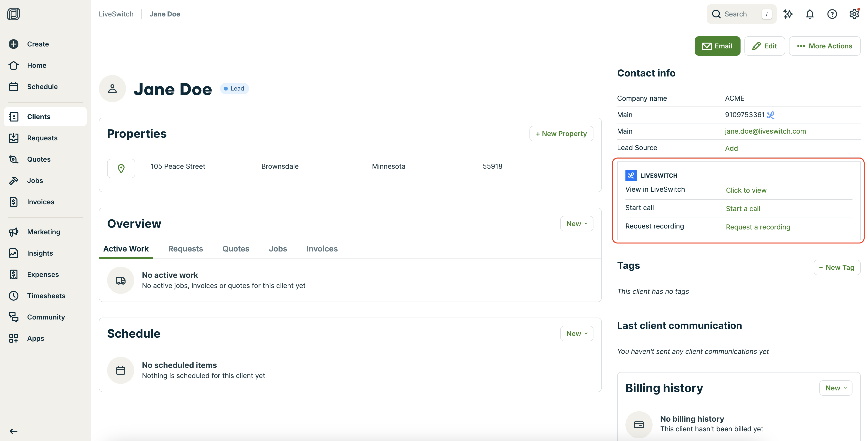
Task: Click the green Email button
Action: point(717,46)
